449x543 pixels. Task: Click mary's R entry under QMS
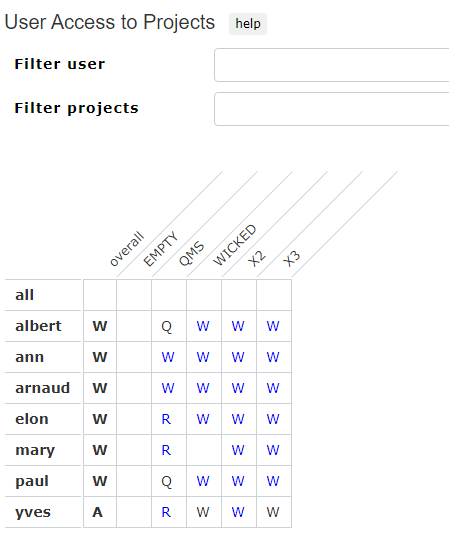tap(166, 450)
